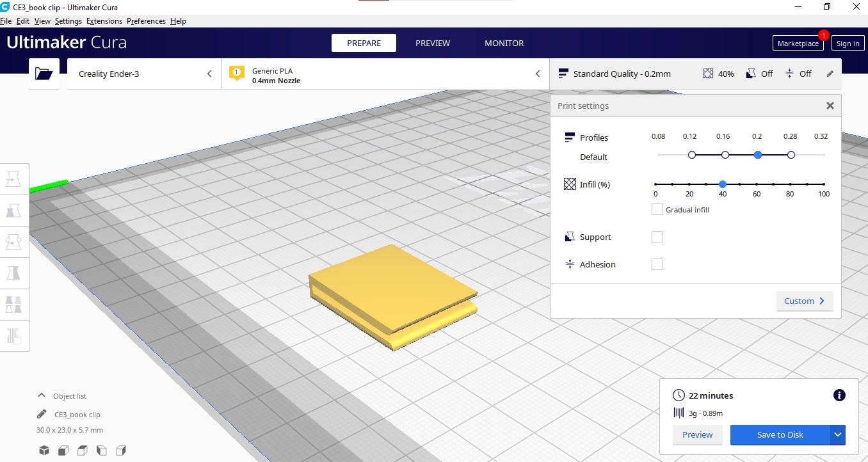The height and width of the screenshot is (462, 868).
Task: Switch to front view icon
Action: (x=63, y=450)
